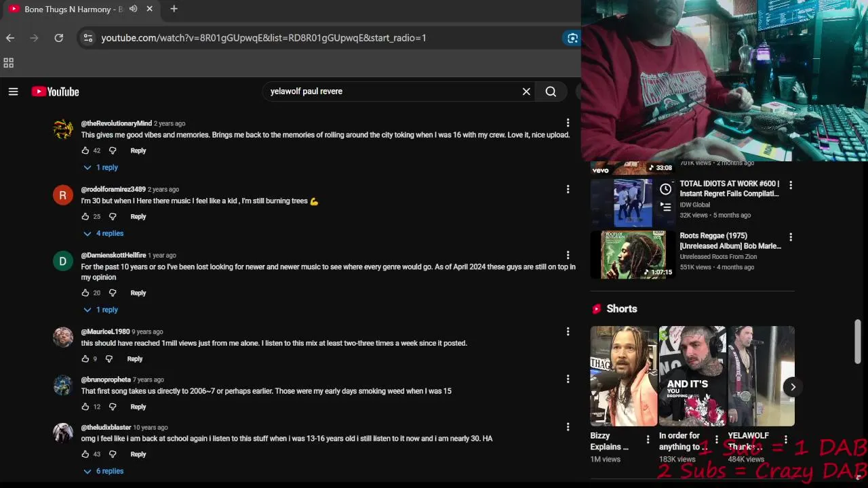This screenshot has width=868, height=488.
Task: Run search with magnifier button
Action: 551,91
